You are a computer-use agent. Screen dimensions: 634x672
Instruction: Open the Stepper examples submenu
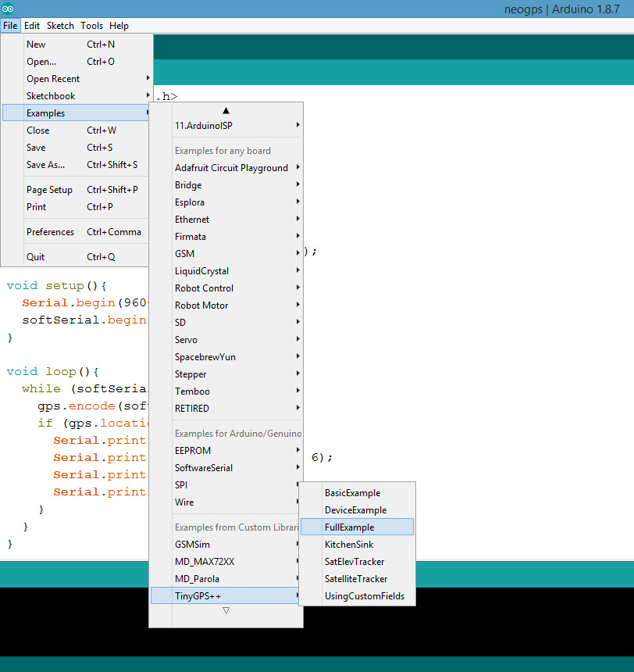pos(226,374)
